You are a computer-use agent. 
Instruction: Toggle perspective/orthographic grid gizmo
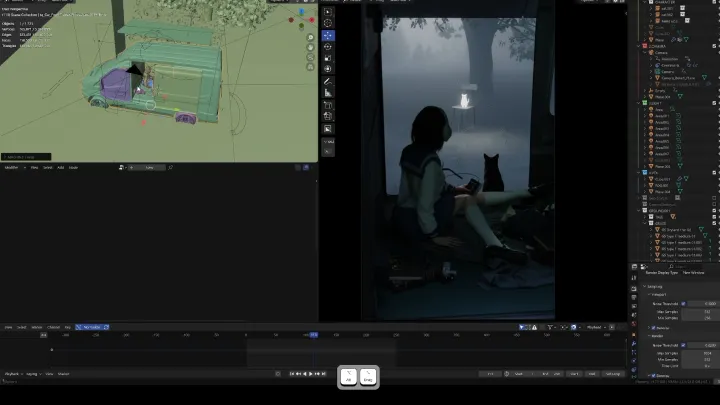310,67
